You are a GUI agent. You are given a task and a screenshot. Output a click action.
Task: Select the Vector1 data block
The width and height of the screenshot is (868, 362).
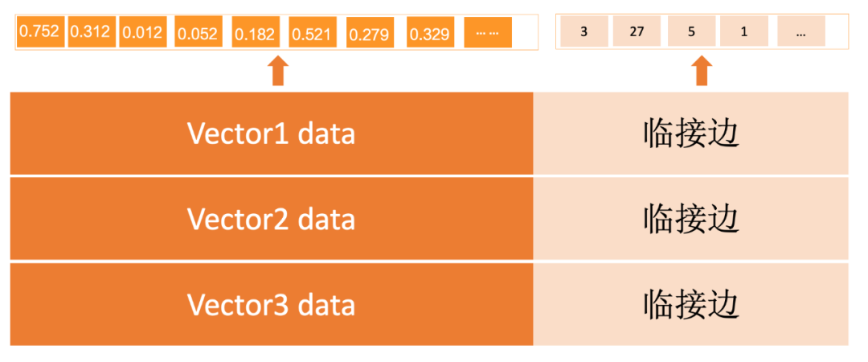(272, 133)
